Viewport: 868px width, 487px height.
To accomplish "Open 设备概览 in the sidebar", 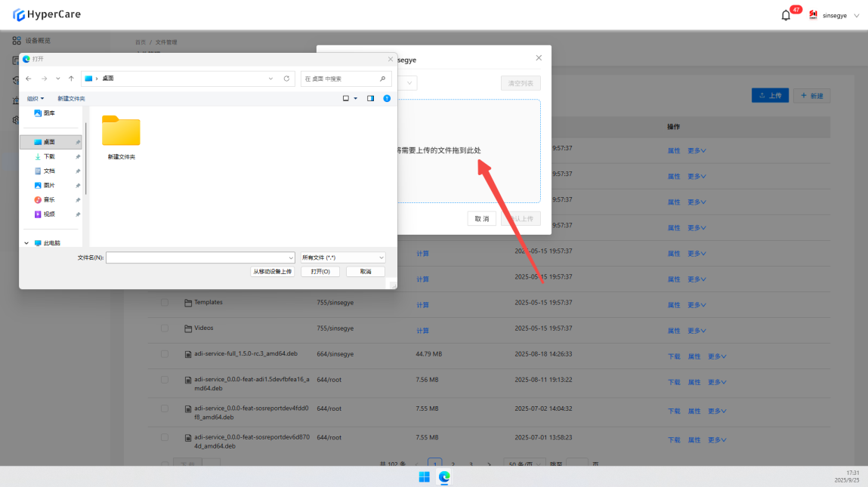I will [38, 41].
